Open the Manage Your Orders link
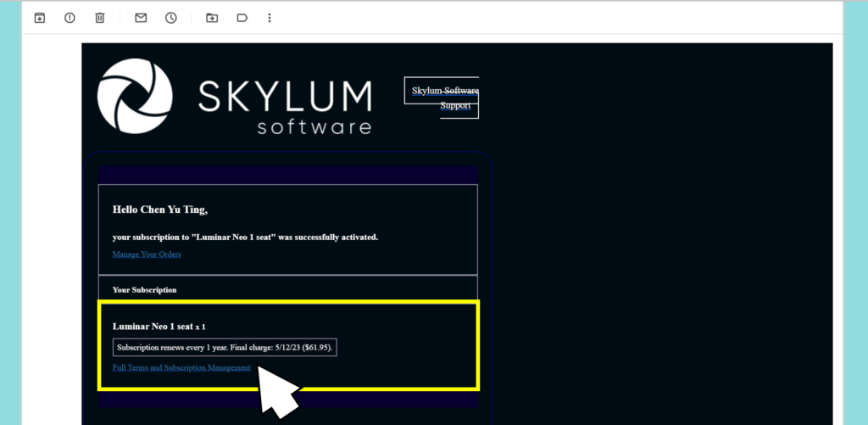The height and width of the screenshot is (425, 868). pyautogui.click(x=147, y=254)
